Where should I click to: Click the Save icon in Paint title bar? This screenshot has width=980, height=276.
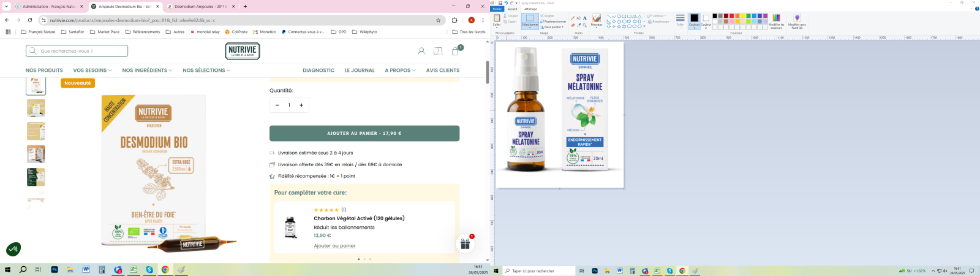tap(500, 3)
